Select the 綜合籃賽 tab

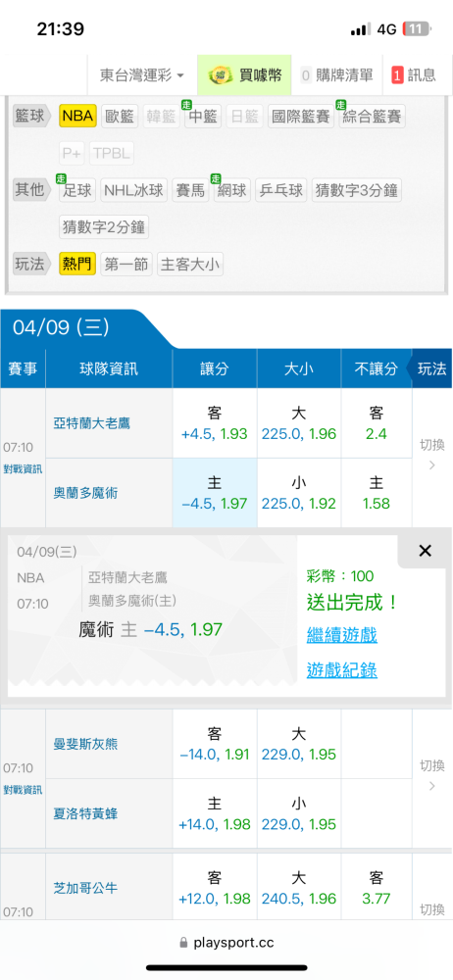[x=373, y=117]
